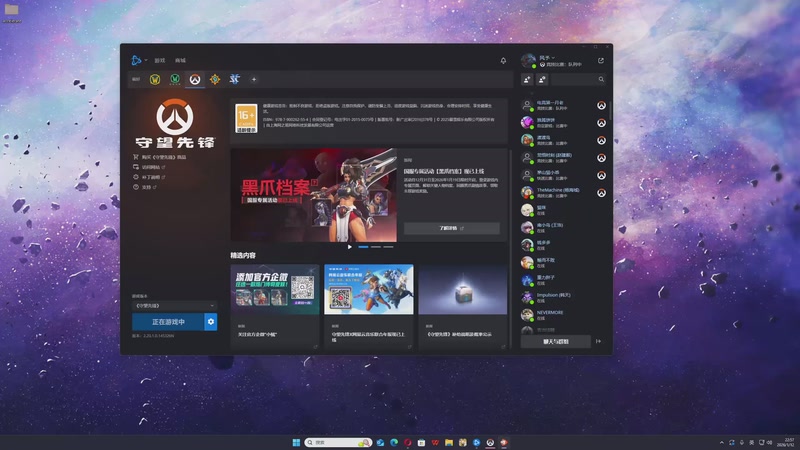
Task: Open the 游戏 (Games) tab
Action: [x=160, y=60]
